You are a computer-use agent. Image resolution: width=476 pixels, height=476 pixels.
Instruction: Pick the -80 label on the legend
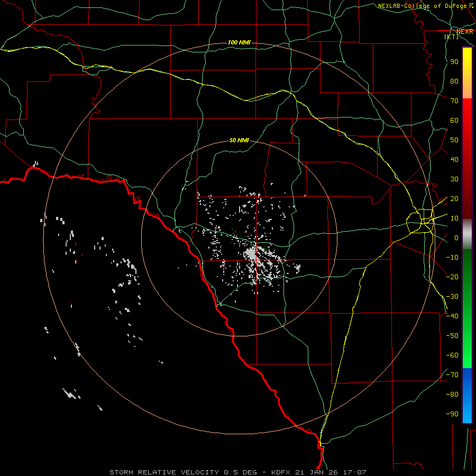coord(452,395)
